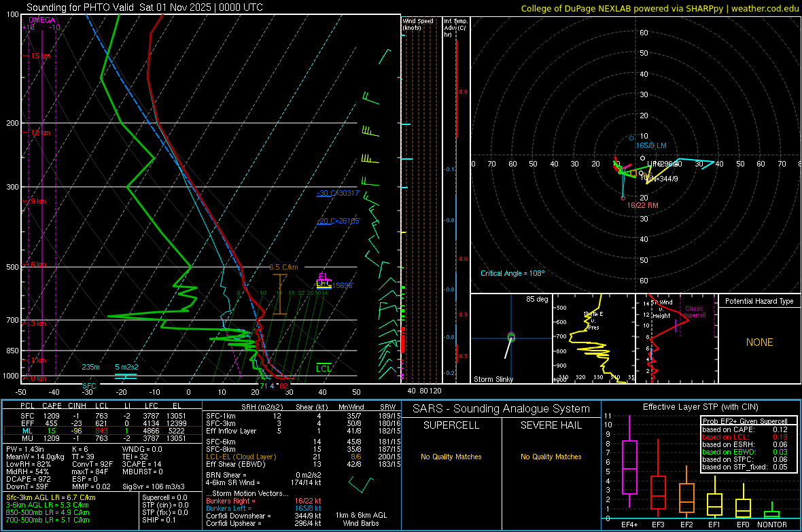This screenshot has width=802, height=532.
Task: Click the '85 deg' slinky tilt value
Action: pos(537,299)
